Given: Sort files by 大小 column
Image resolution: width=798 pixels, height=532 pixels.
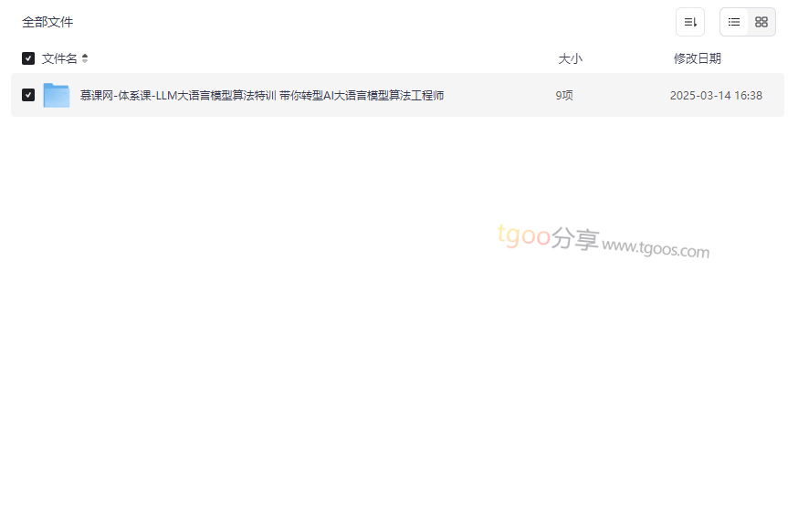Looking at the screenshot, I should click(570, 58).
